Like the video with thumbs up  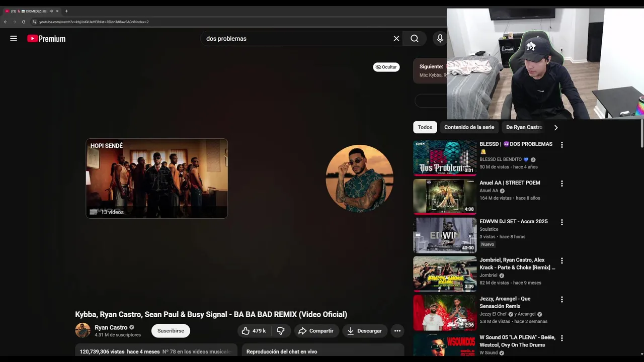255,331
